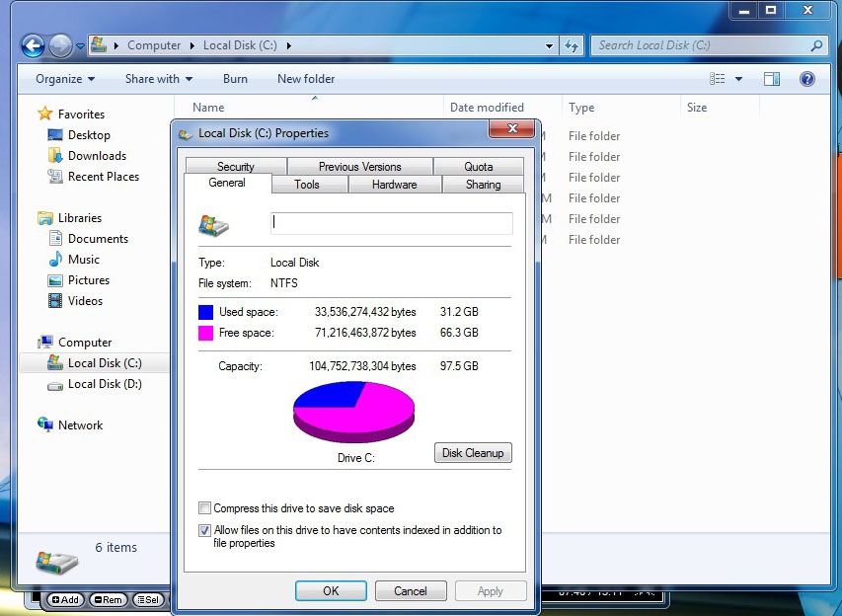Click Burn in the Explorer toolbar
Screen dimensions: 842x616
click(235, 79)
